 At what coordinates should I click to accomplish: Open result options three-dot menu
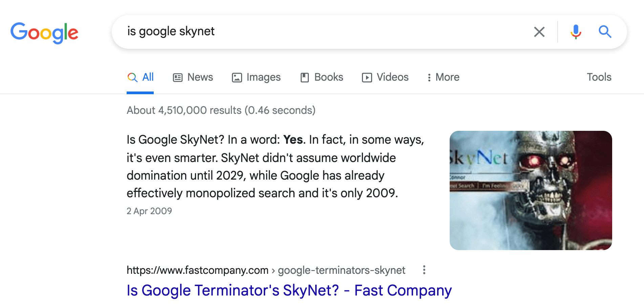(424, 270)
